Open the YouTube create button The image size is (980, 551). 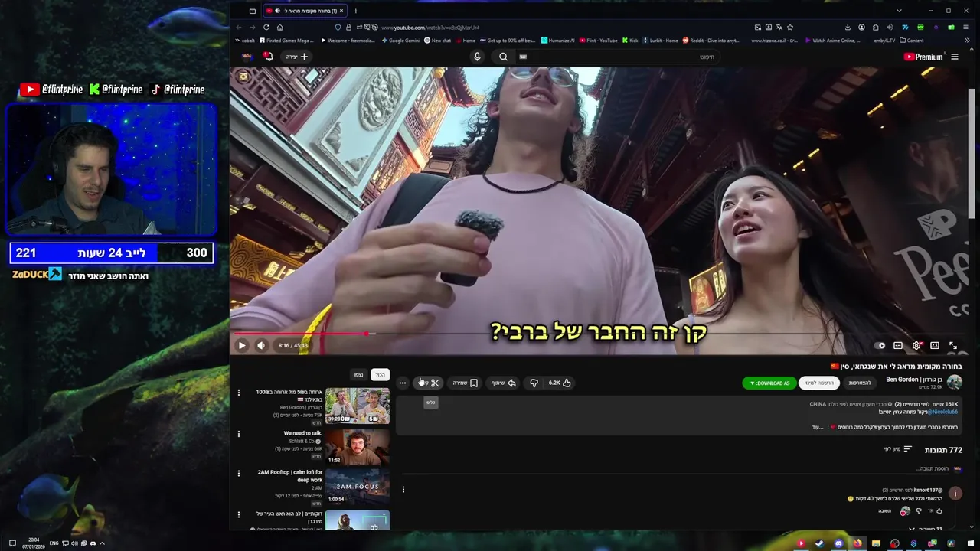pyautogui.click(x=297, y=57)
